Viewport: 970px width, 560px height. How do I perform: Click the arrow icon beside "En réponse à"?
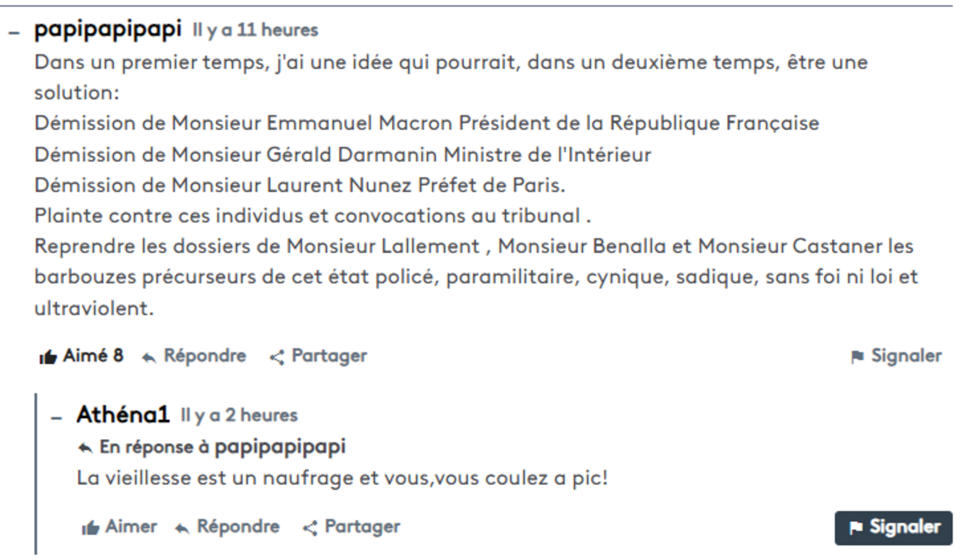click(85, 449)
